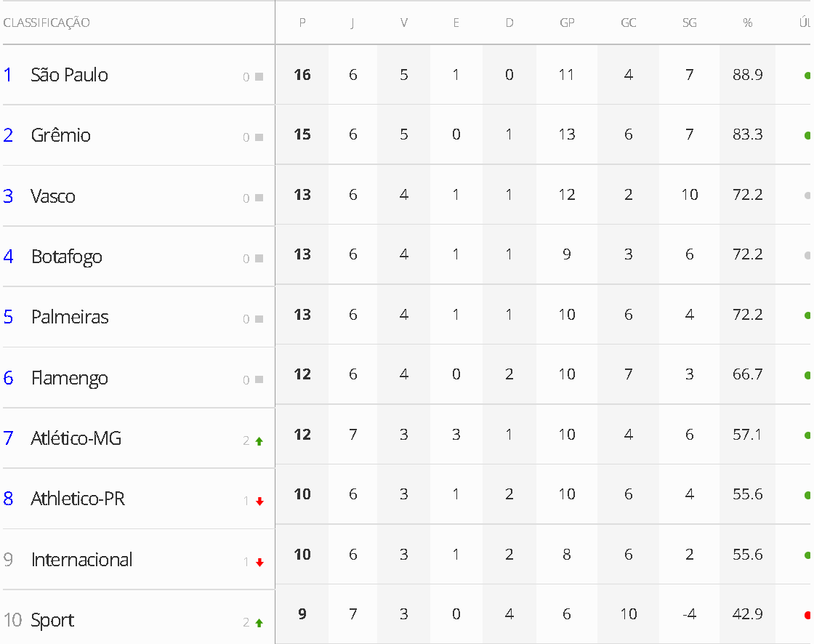Sort table by the SG goal difference column
The height and width of the screenshot is (644, 814).
(x=690, y=23)
